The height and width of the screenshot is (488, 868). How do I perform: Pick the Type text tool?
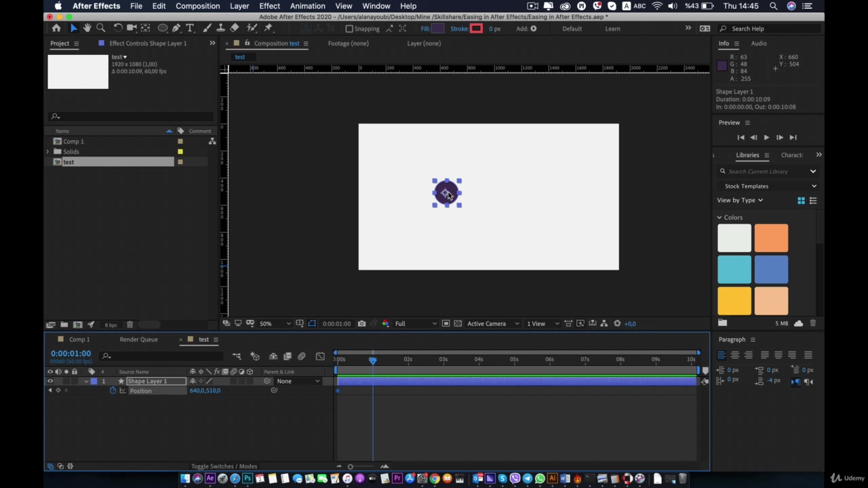(191, 28)
